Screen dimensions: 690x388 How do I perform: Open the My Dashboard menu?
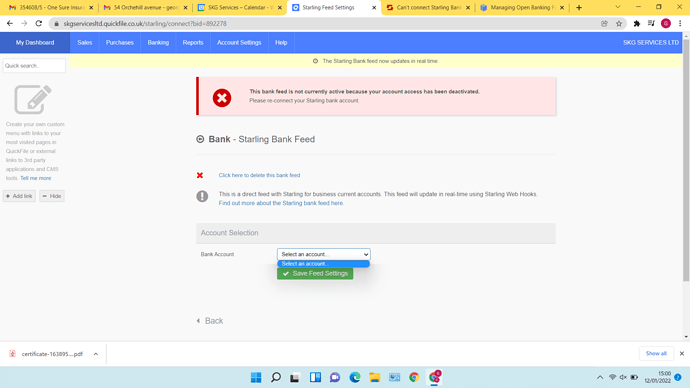point(35,43)
